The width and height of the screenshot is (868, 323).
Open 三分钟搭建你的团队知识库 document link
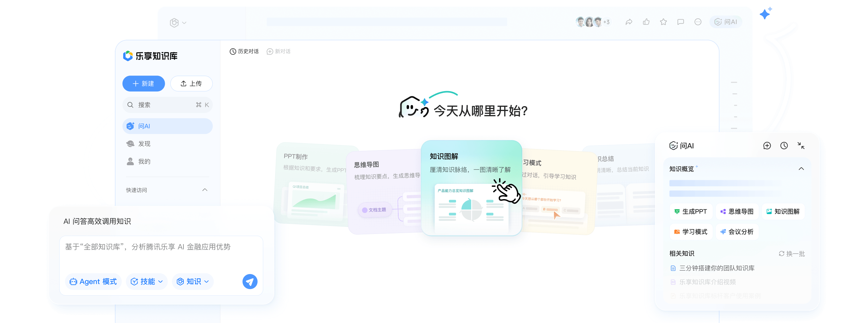(x=717, y=268)
